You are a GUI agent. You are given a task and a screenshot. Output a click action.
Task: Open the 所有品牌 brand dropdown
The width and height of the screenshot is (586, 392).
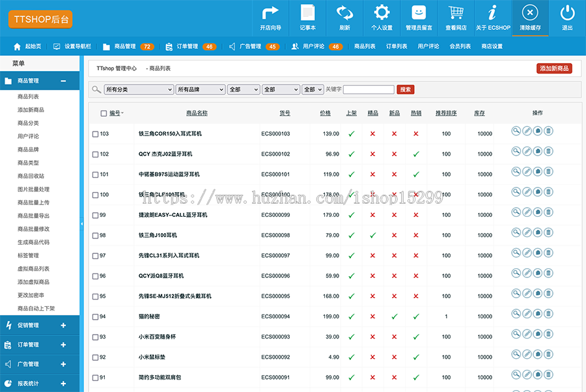pyautogui.click(x=201, y=89)
